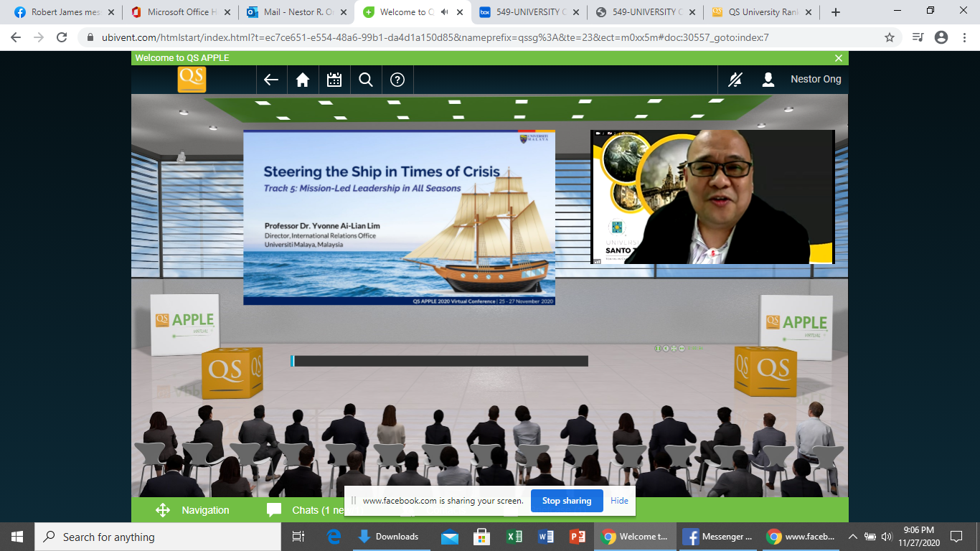Open the Chrome profile avatar
This screenshot has height=551, width=980.
(x=941, y=37)
